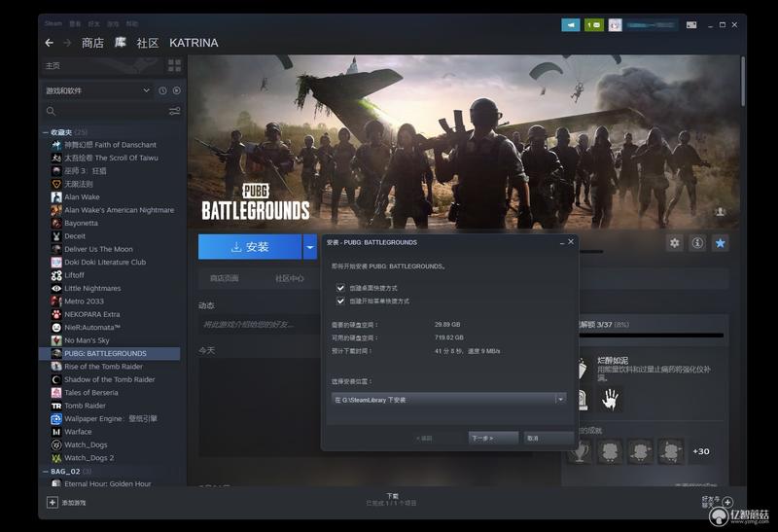Screen dimensions: 778x532
Task: Toggle favorite star for PUBG
Action: click(x=720, y=243)
